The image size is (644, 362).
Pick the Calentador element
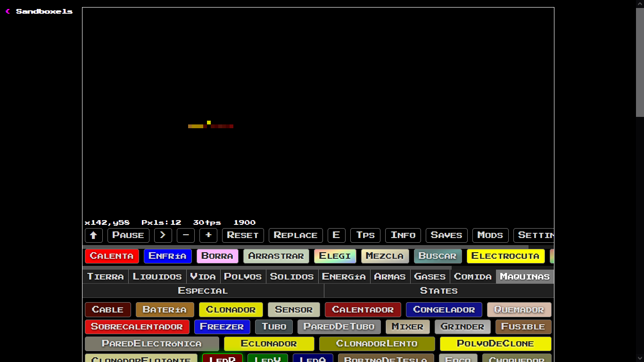(363, 310)
